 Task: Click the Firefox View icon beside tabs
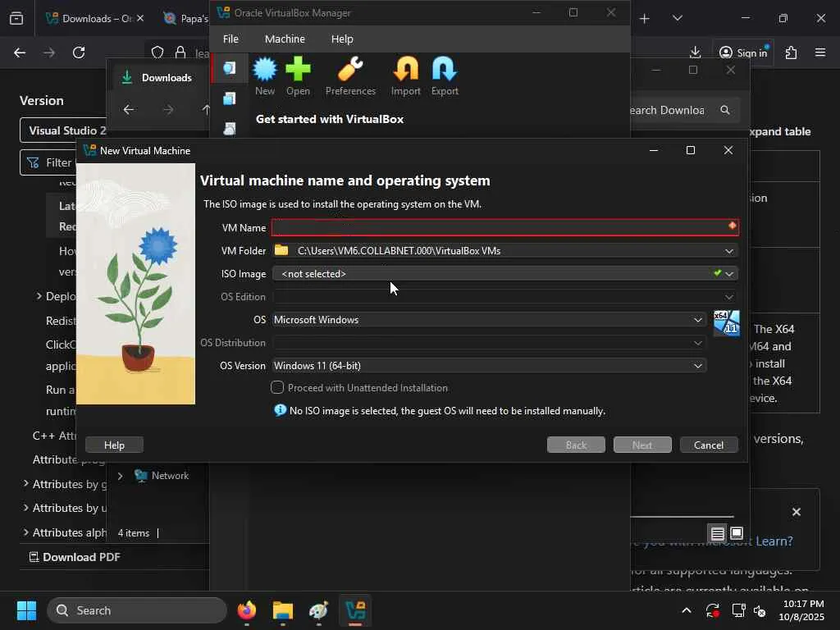16,18
